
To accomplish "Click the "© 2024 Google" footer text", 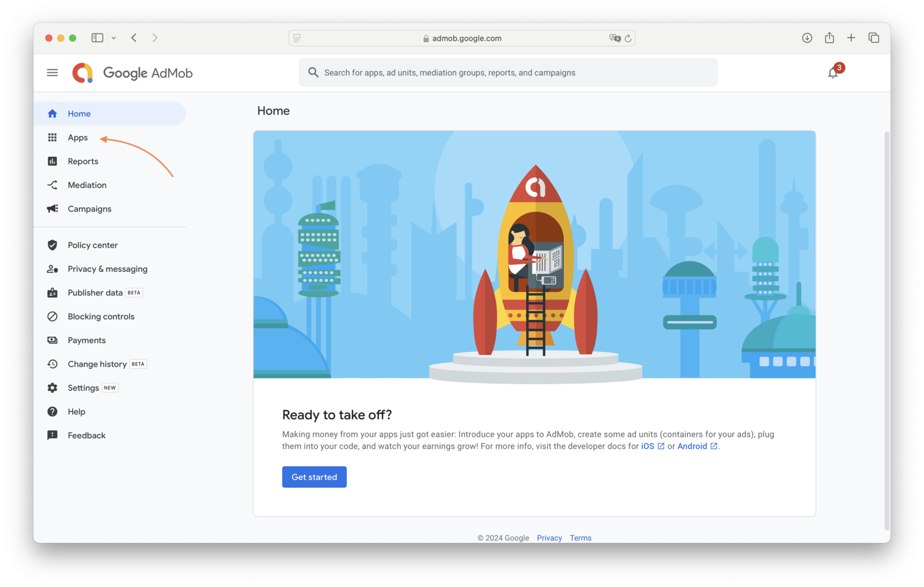I will (x=503, y=538).
